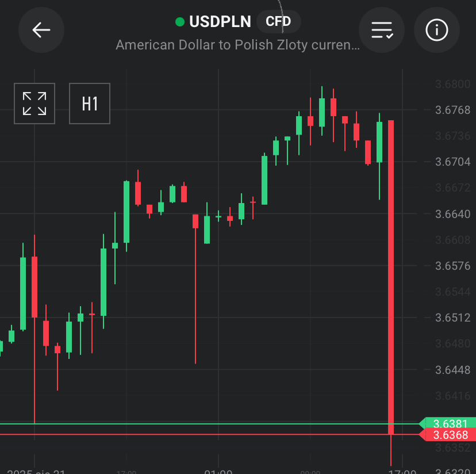This screenshot has height=474, width=476.
Task: Expand chart to fullscreen mode
Action: (34, 104)
